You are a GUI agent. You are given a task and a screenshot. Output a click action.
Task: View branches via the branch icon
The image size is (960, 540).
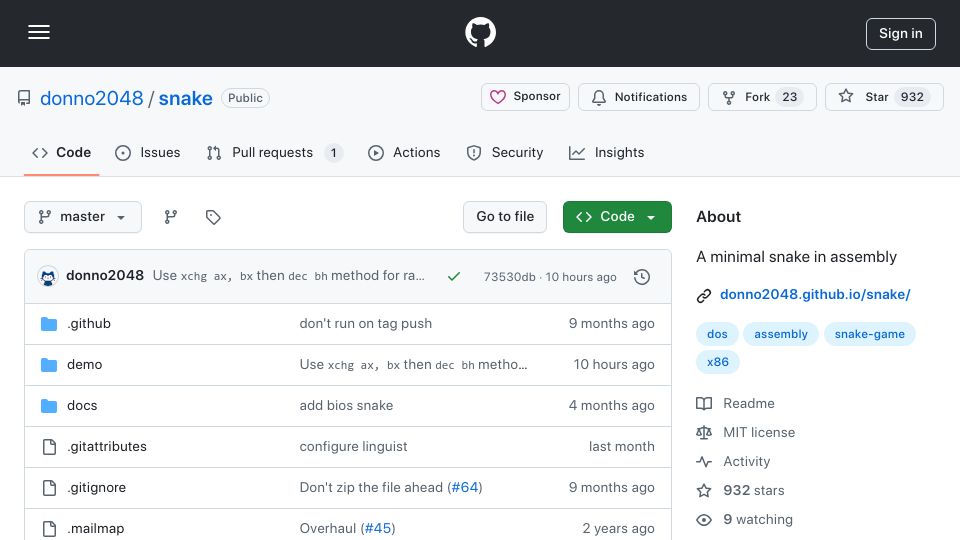point(171,217)
